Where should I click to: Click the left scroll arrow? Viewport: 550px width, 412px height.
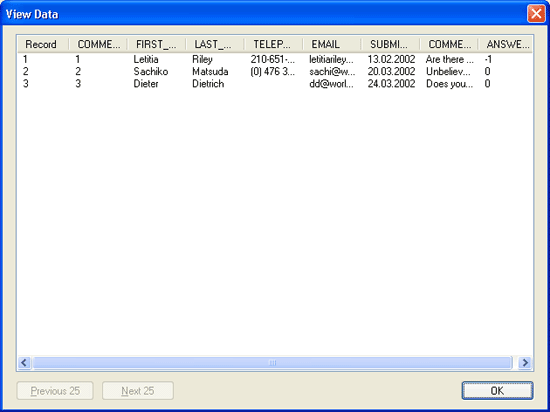(24, 362)
